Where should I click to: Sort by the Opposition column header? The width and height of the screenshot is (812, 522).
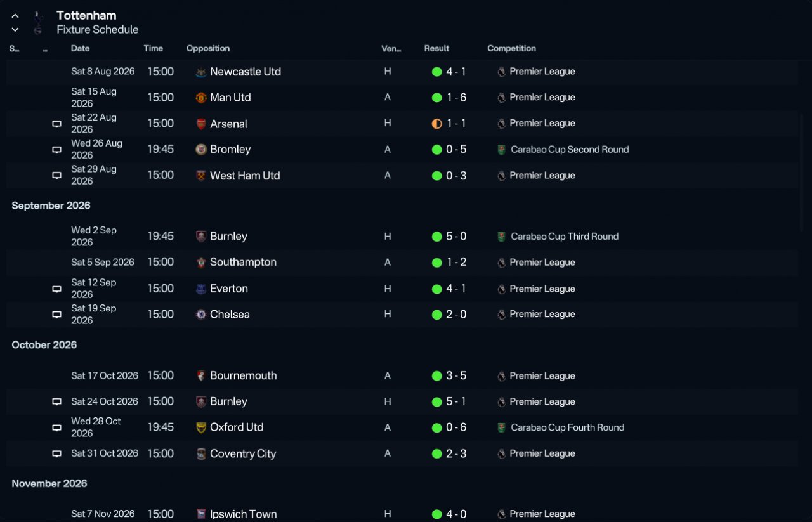point(208,48)
